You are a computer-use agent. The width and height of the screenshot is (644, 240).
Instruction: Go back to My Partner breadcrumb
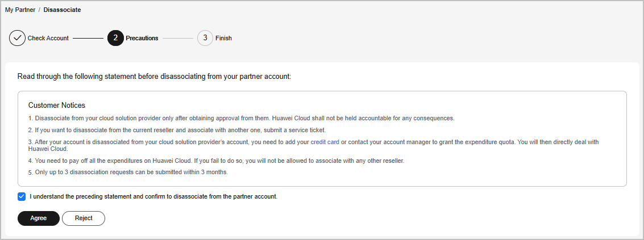point(20,10)
